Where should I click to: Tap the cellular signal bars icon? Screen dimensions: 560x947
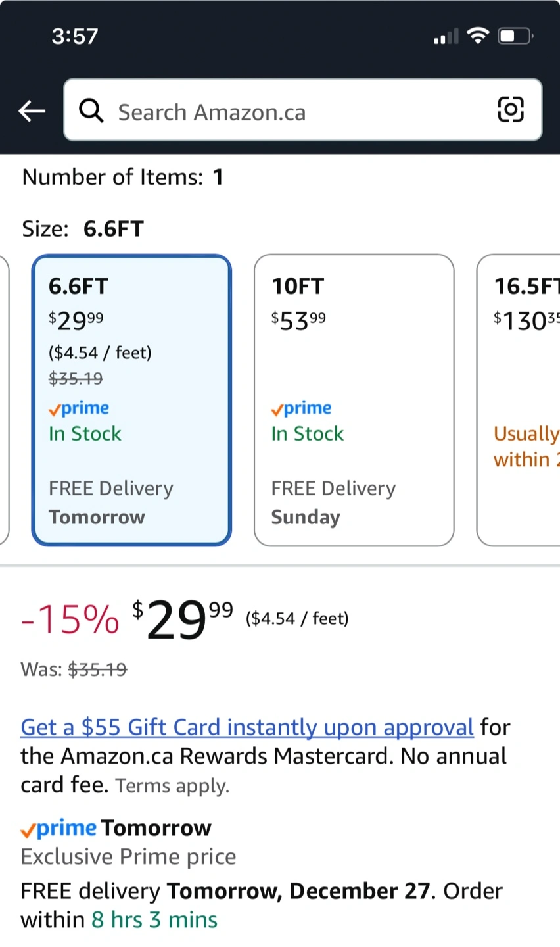[446, 37]
